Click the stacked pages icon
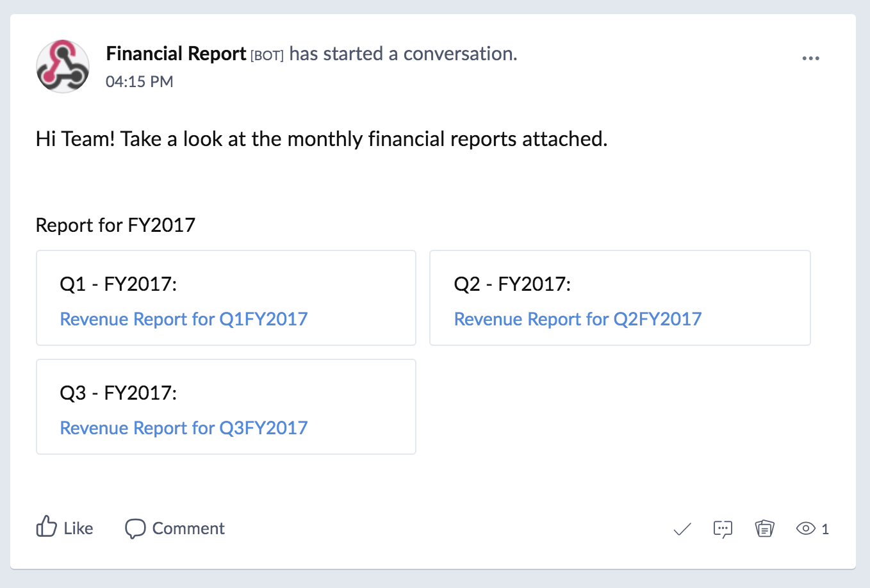 (x=764, y=528)
